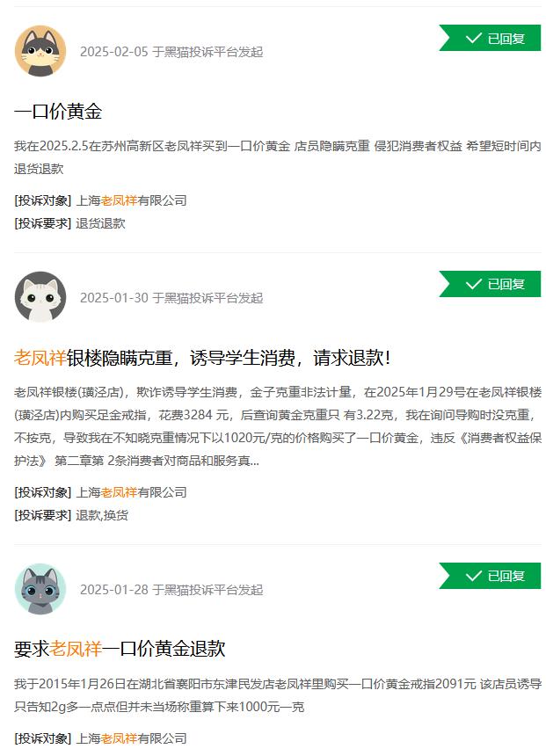Click 上海老凤祥有限公司 in the second complaint
Viewport: 546px width, 756px height.
point(131,492)
